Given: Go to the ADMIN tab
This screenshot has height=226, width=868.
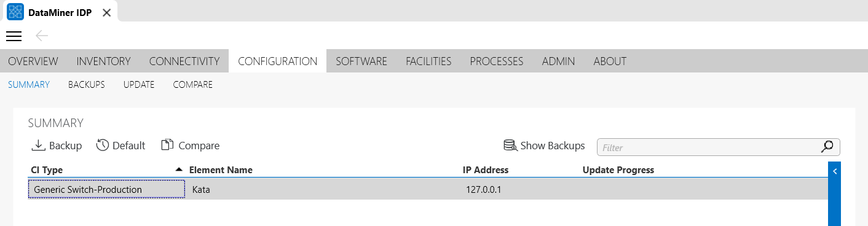Looking at the screenshot, I should pyautogui.click(x=559, y=61).
